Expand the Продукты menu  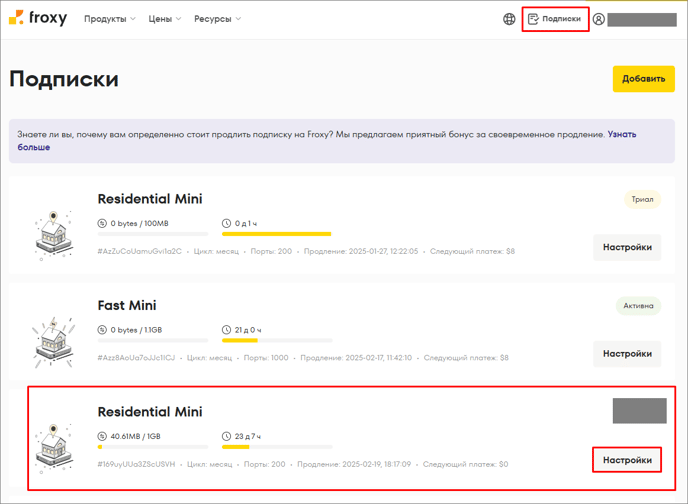(x=110, y=19)
